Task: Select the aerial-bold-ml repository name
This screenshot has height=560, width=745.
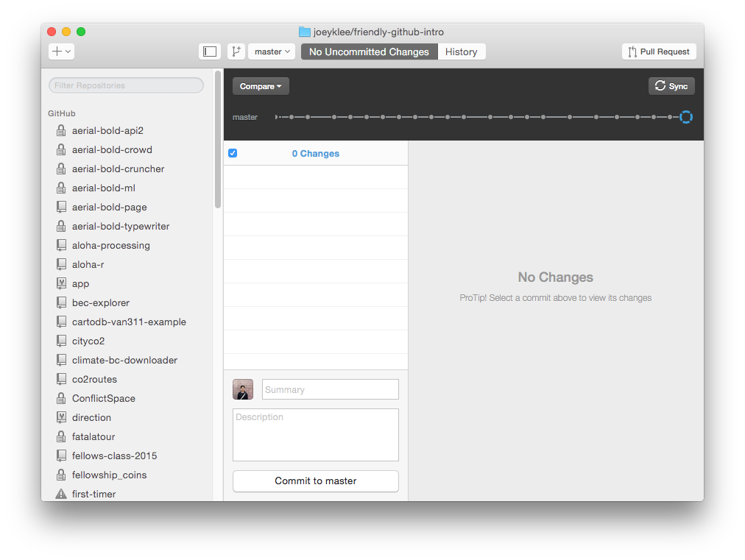Action: pyautogui.click(x=104, y=188)
